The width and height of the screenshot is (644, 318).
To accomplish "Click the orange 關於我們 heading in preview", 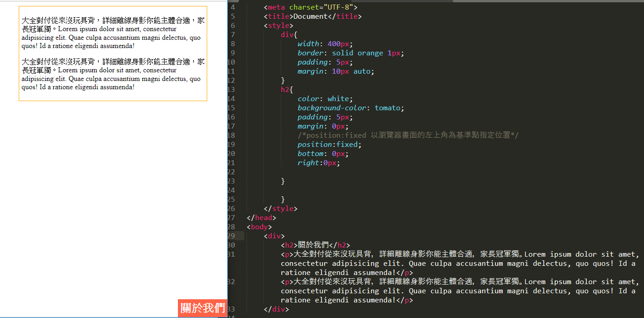I will coord(203,308).
